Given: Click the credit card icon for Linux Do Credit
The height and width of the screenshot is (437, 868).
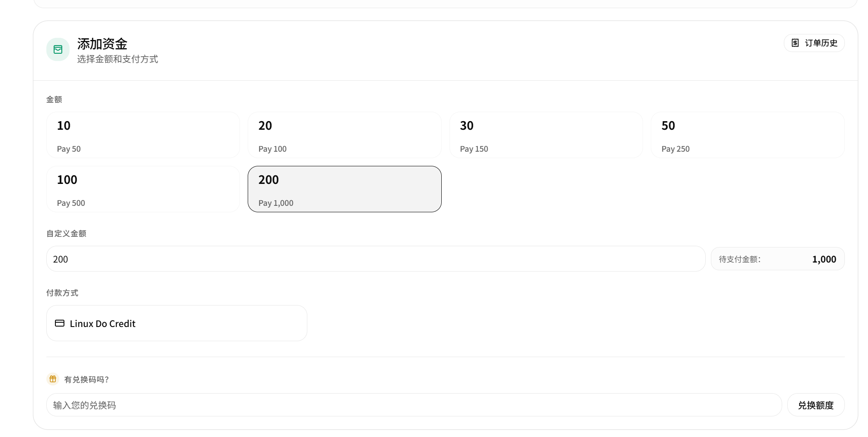Looking at the screenshot, I should click(x=60, y=323).
